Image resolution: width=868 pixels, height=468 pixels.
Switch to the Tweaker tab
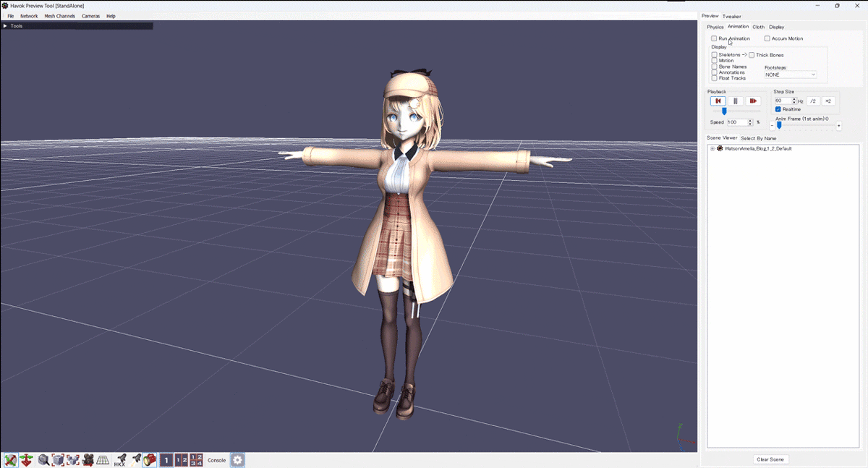[x=732, y=16]
